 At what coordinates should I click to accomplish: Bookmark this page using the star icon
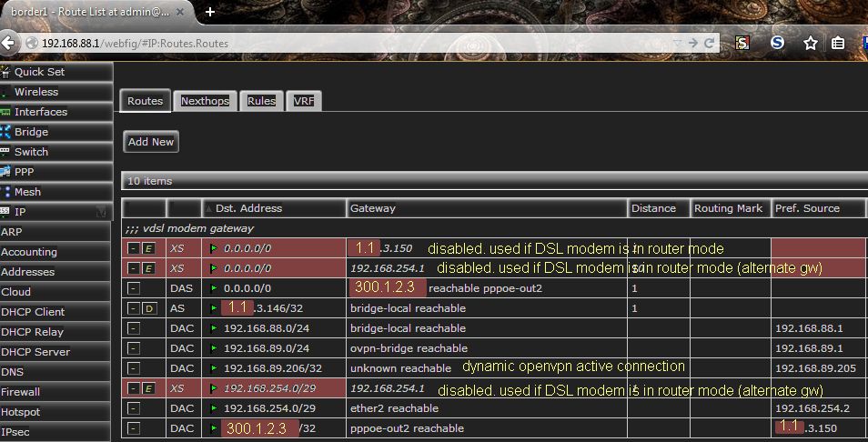[810, 43]
